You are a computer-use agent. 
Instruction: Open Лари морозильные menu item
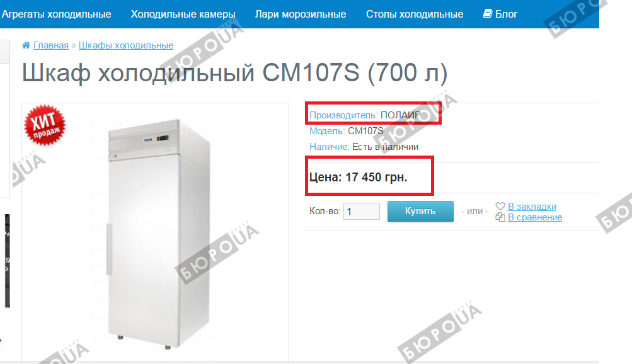pos(301,14)
